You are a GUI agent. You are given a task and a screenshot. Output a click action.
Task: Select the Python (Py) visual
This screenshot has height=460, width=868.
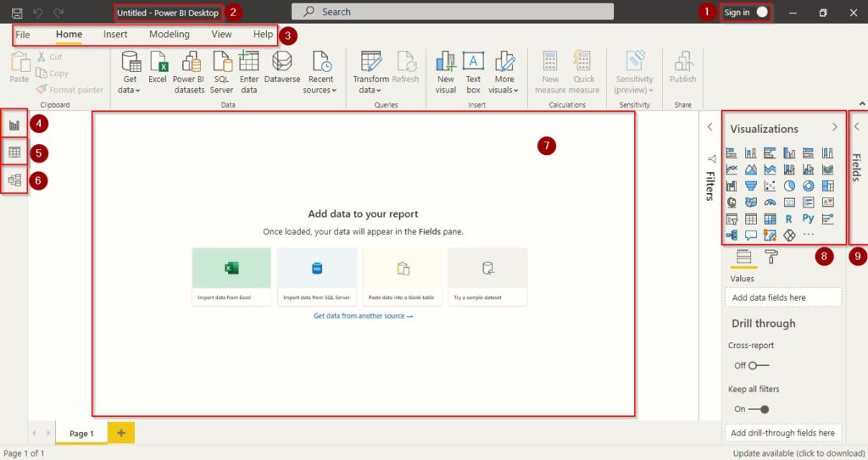pos(808,219)
